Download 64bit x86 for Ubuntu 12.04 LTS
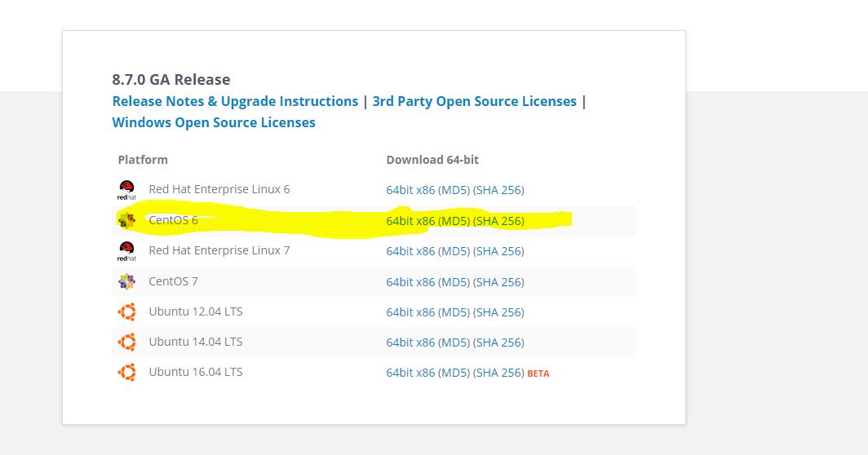The width and height of the screenshot is (868, 455). pyautogui.click(x=411, y=312)
